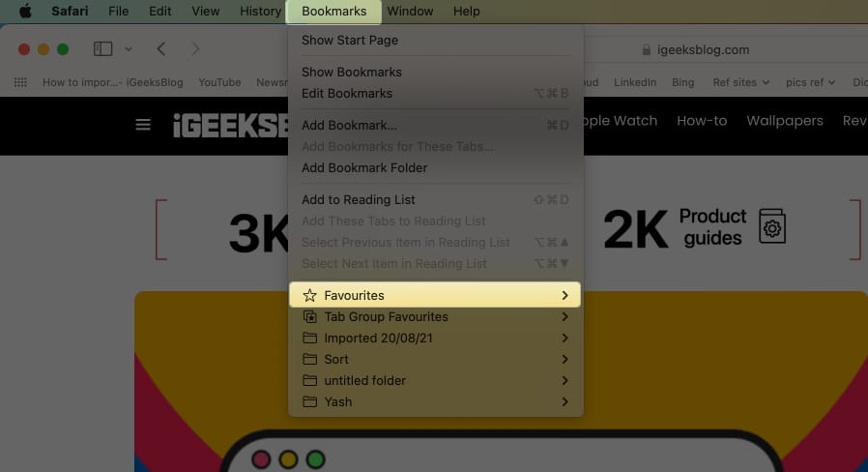Open the File menu
868x472 pixels.
click(x=119, y=11)
